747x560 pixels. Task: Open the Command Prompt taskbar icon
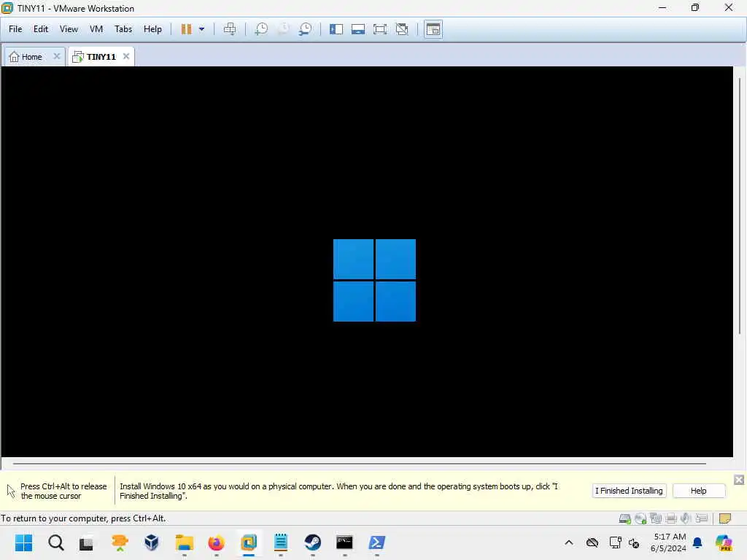(344, 542)
